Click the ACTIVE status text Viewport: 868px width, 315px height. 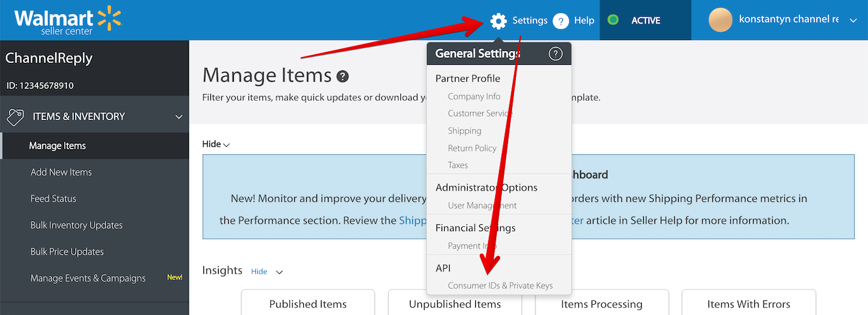pyautogui.click(x=646, y=20)
